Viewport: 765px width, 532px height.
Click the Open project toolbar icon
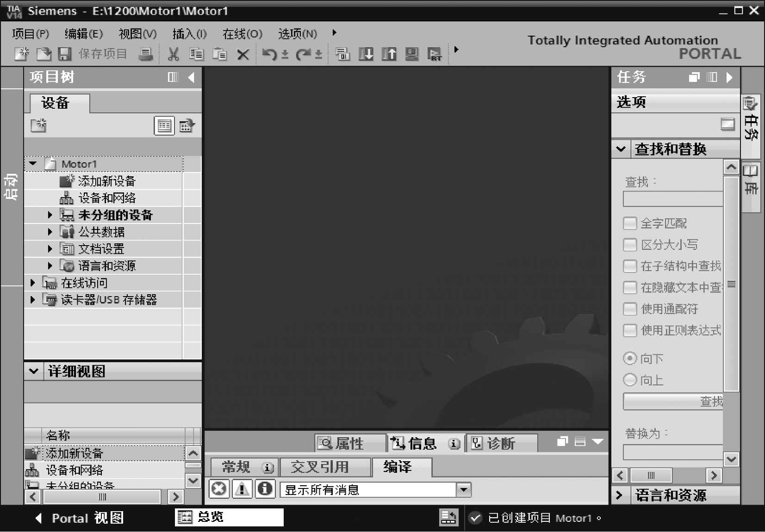pyautogui.click(x=44, y=54)
